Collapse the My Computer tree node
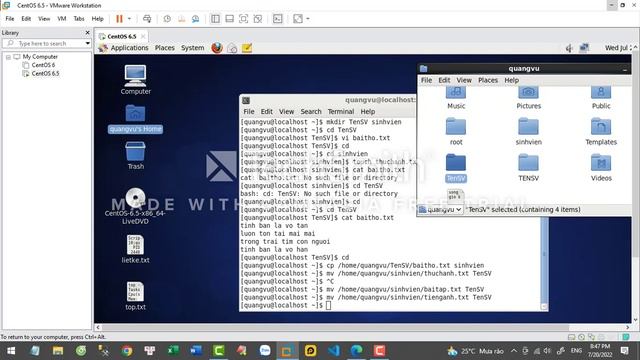640x360 pixels. click(x=8, y=57)
